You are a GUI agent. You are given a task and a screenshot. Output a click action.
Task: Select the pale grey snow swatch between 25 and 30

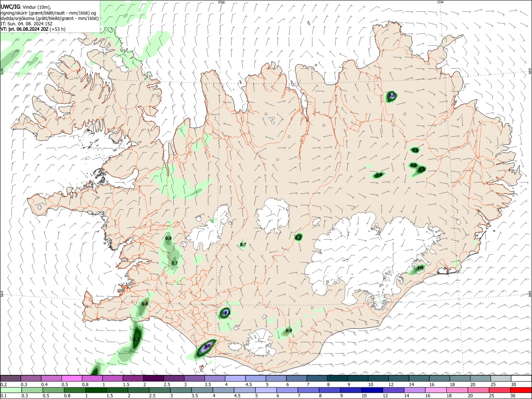(501, 378)
